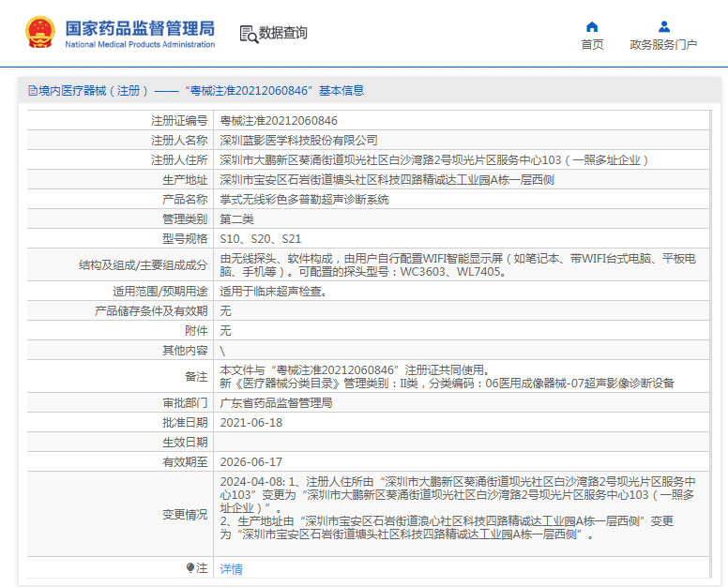
Task: Click the 备注 remarks text
Action: [447, 377]
